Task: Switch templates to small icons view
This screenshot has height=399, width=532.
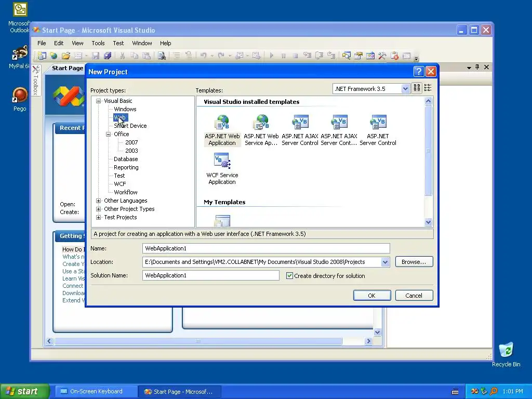Action: (428, 88)
